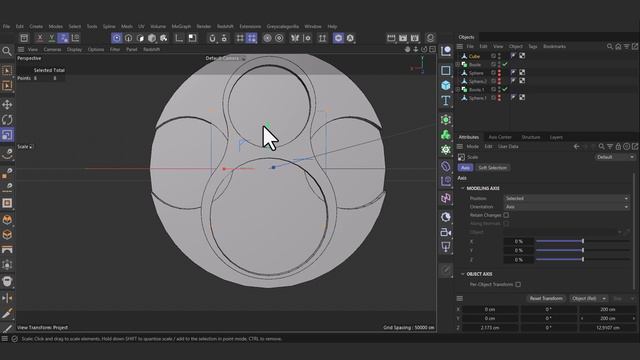This screenshot has width=640, height=360.
Task: Adjust the Y axis percentage slider
Action: click(583, 250)
